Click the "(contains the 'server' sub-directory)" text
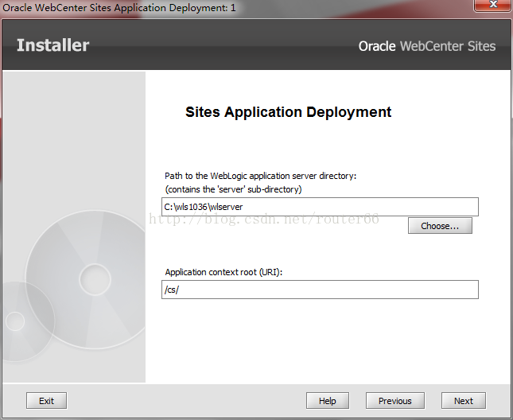Viewport: 513px width, 420px height. point(233,189)
